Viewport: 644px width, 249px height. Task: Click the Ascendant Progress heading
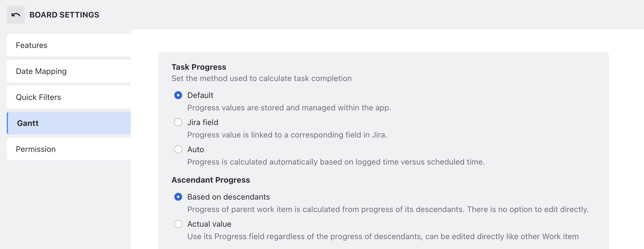click(x=211, y=180)
